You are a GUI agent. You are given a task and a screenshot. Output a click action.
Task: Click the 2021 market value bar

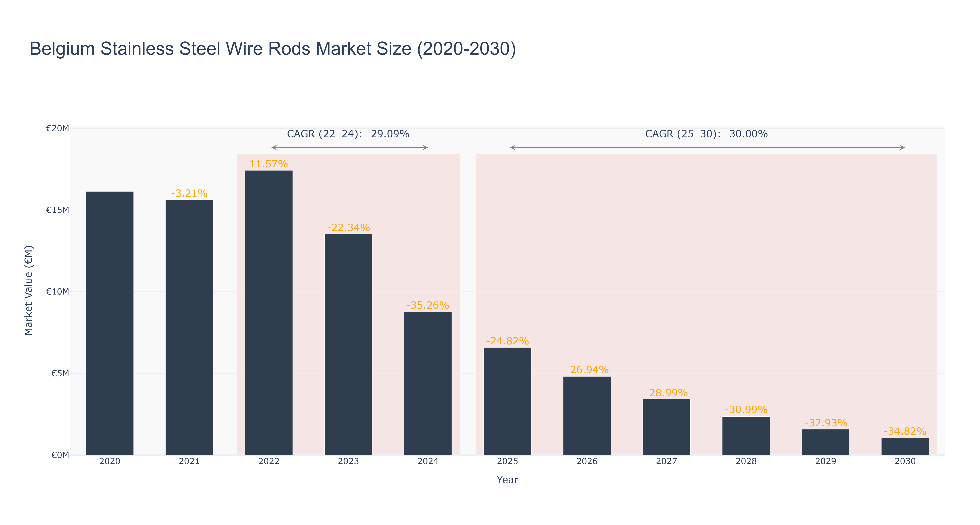coord(189,327)
